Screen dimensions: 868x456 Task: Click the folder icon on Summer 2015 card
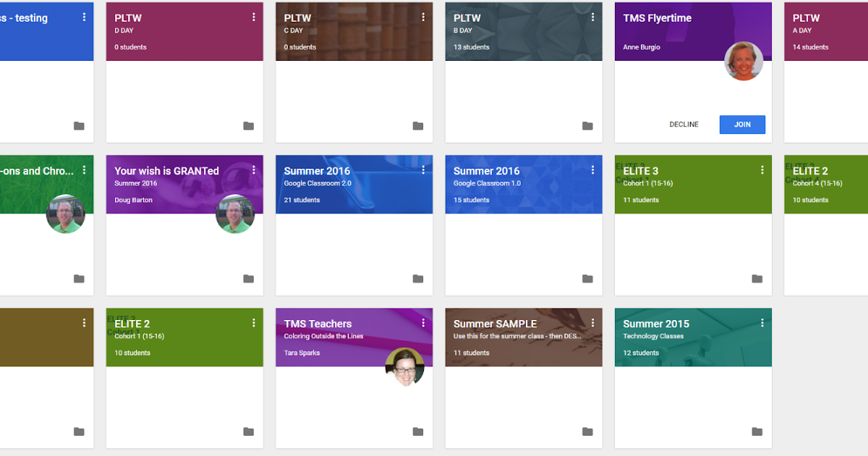[x=757, y=431]
